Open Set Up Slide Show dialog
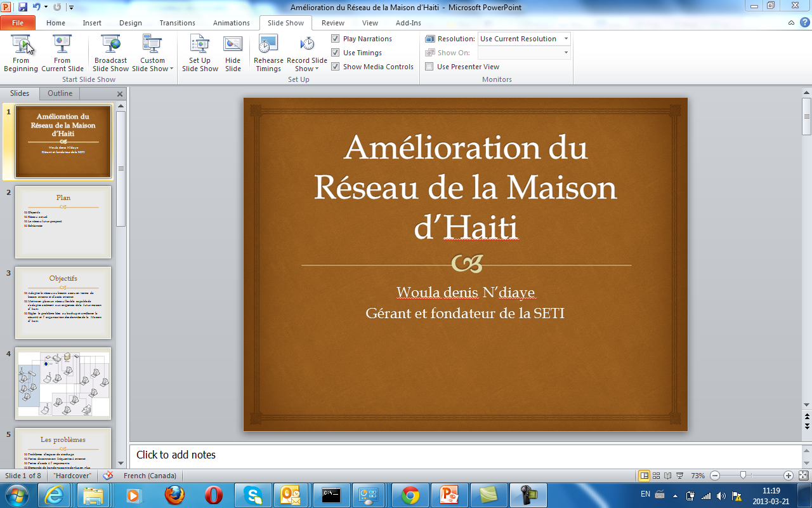 click(200, 53)
